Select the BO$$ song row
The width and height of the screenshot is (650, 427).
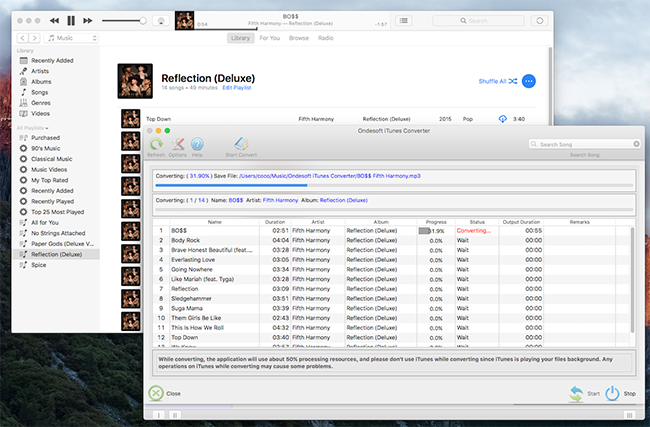point(392,230)
